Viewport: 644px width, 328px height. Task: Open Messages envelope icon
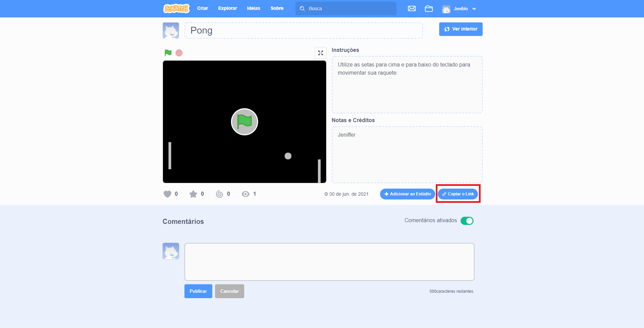click(412, 8)
